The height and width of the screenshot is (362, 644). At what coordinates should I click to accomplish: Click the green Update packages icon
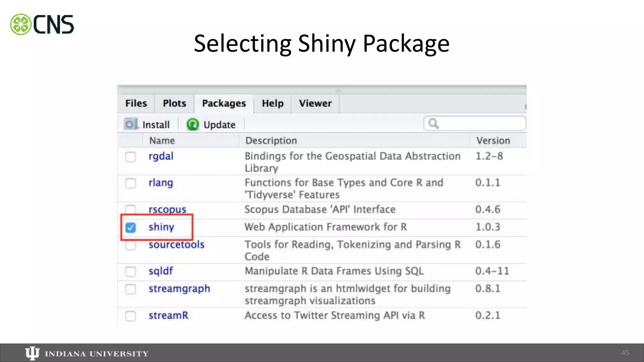[x=192, y=124]
